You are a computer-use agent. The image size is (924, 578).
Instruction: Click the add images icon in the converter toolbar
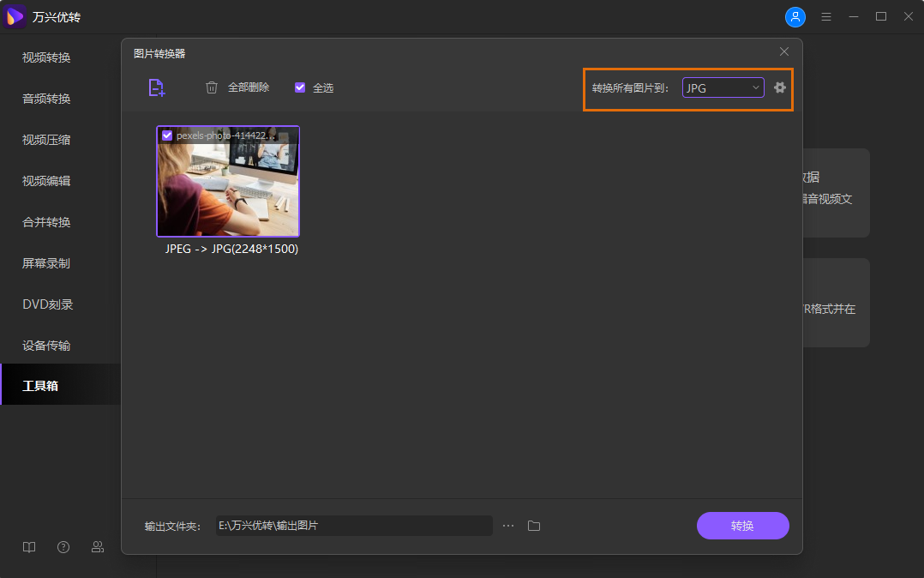[157, 87]
